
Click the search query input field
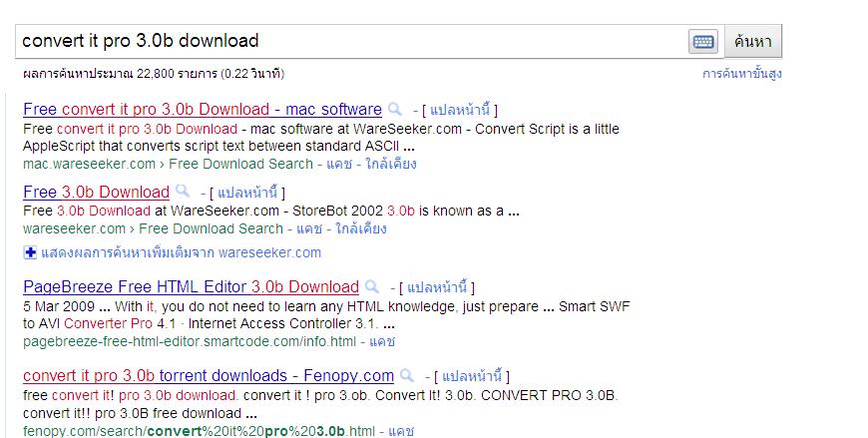click(x=349, y=41)
